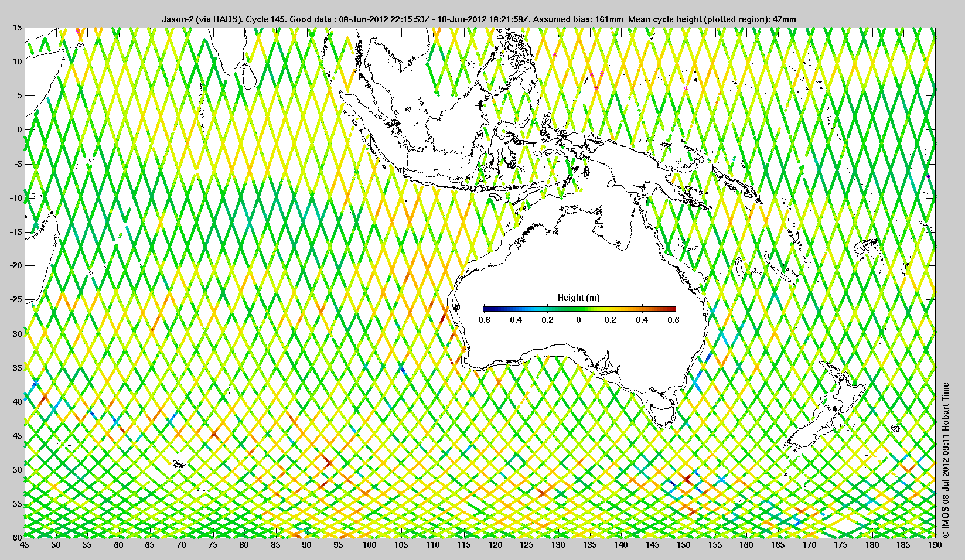Click latitude axis label "15"
965x560 pixels.
pos(18,28)
